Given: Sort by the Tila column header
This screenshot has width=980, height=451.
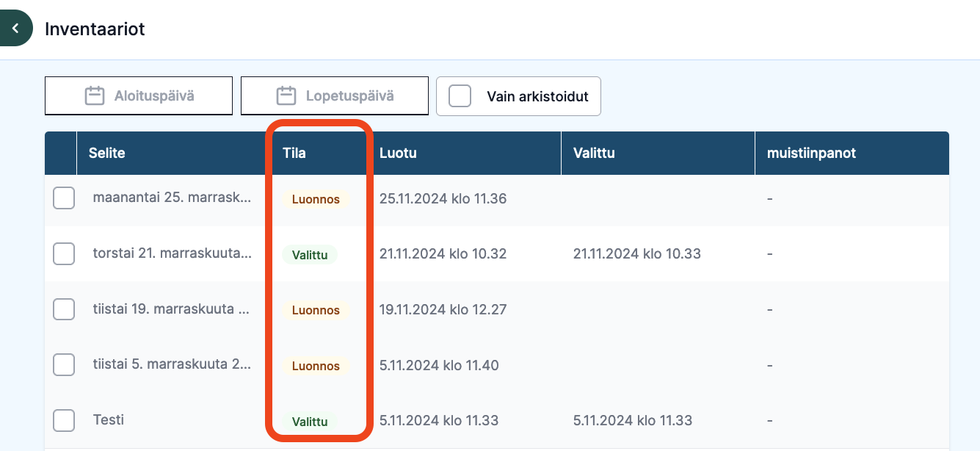Looking at the screenshot, I should pyautogui.click(x=294, y=154).
